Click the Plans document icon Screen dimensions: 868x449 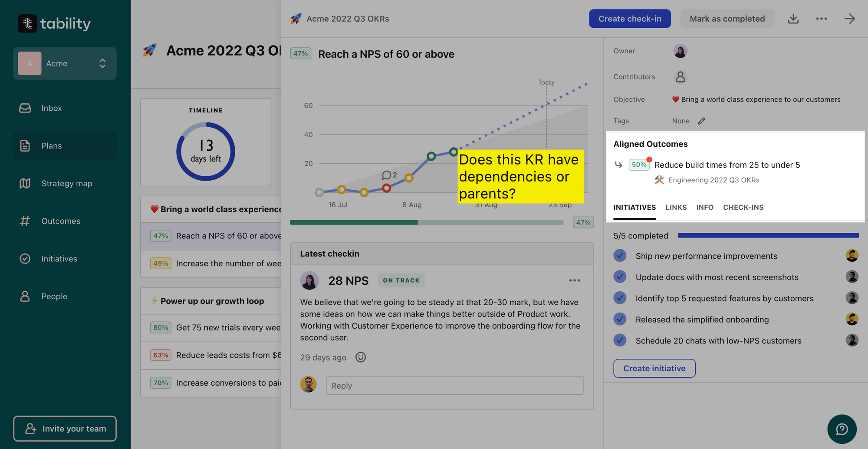tap(25, 146)
